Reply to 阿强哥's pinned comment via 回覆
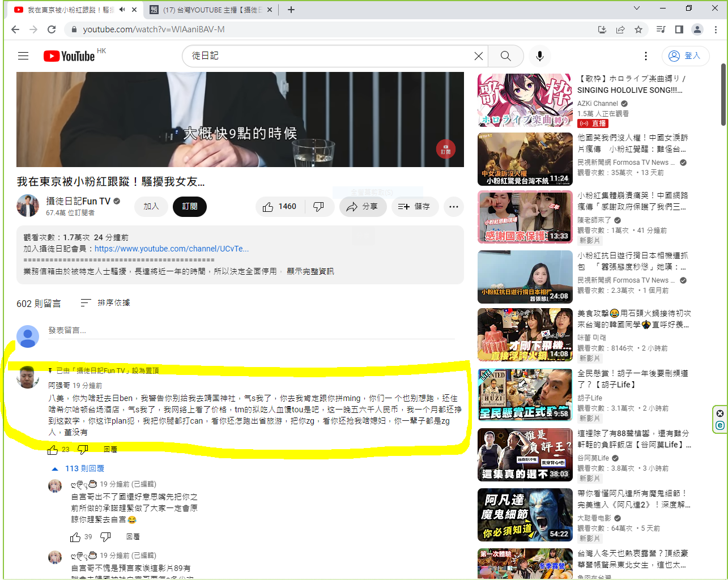 [110, 450]
